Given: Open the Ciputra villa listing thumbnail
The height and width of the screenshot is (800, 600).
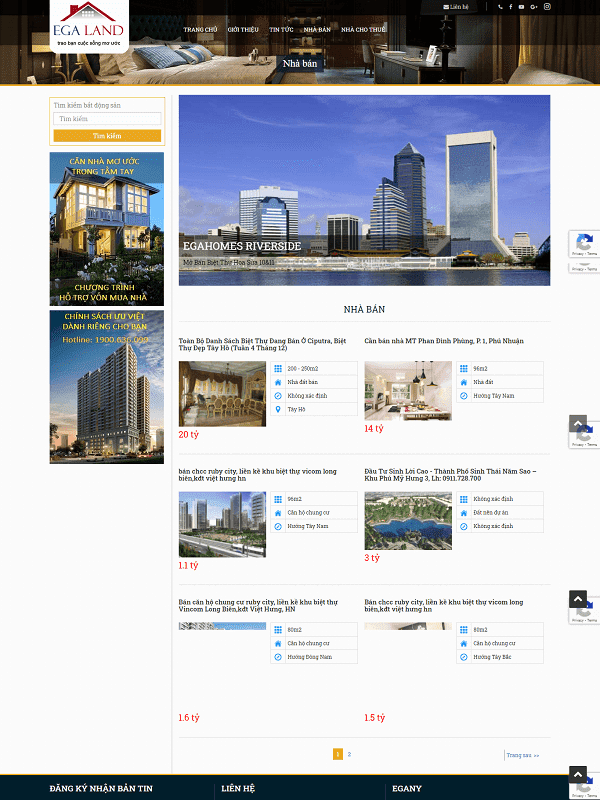Looking at the screenshot, I should 222,394.
